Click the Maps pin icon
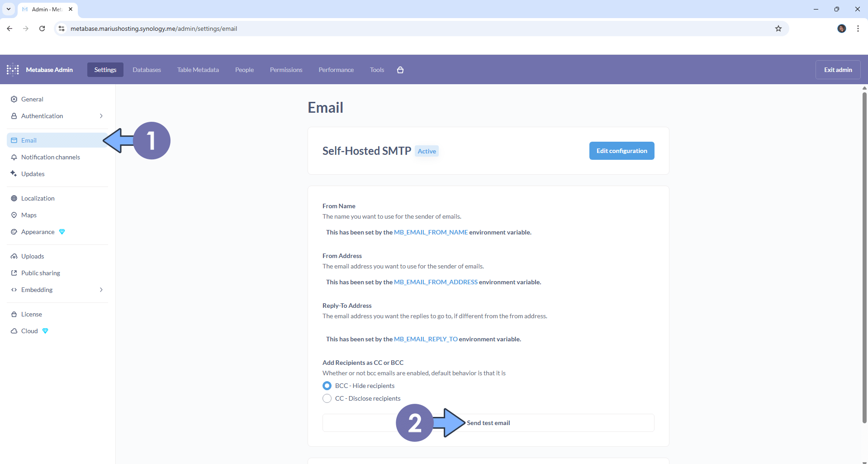The image size is (868, 464). (x=14, y=215)
